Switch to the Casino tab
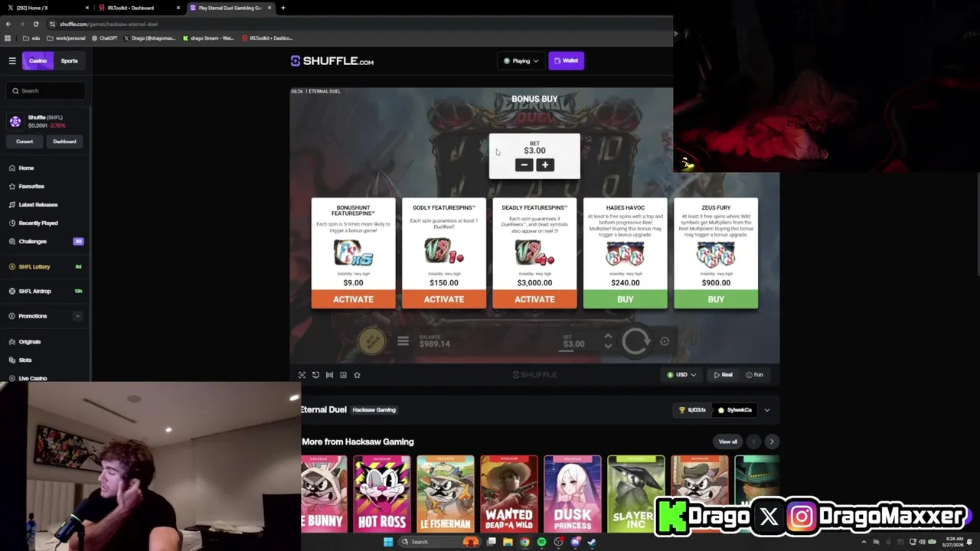The width and height of the screenshot is (980, 551). click(x=38, y=60)
